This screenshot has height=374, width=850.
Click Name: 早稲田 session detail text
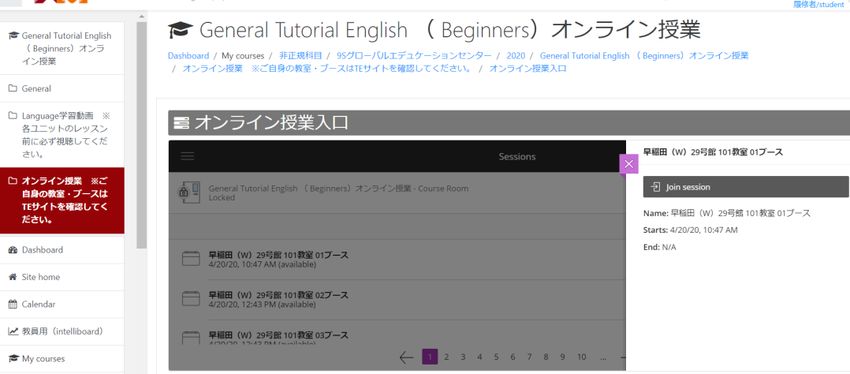pyautogui.click(x=726, y=214)
